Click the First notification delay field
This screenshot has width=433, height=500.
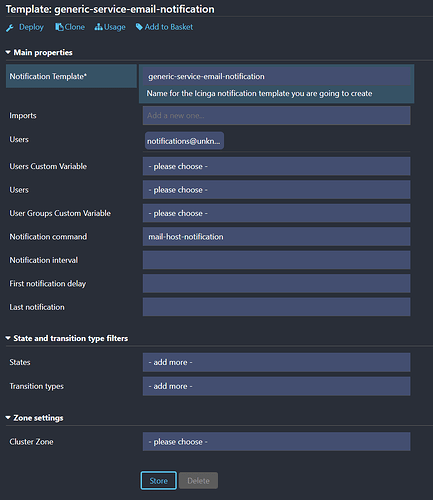click(x=276, y=284)
